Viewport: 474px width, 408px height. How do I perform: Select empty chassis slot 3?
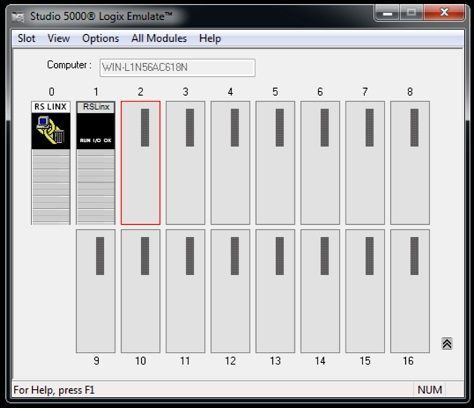click(185, 163)
